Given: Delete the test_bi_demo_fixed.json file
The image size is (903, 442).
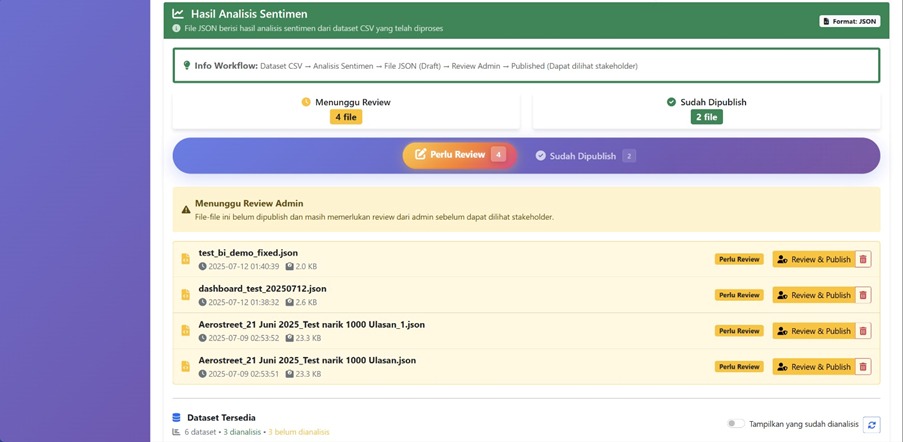Looking at the screenshot, I should coord(863,259).
